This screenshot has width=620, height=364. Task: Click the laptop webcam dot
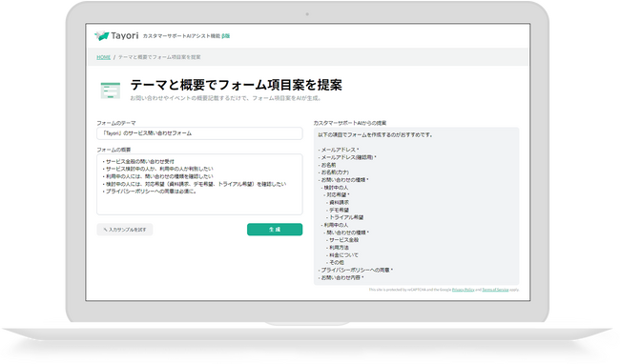coord(307,14)
